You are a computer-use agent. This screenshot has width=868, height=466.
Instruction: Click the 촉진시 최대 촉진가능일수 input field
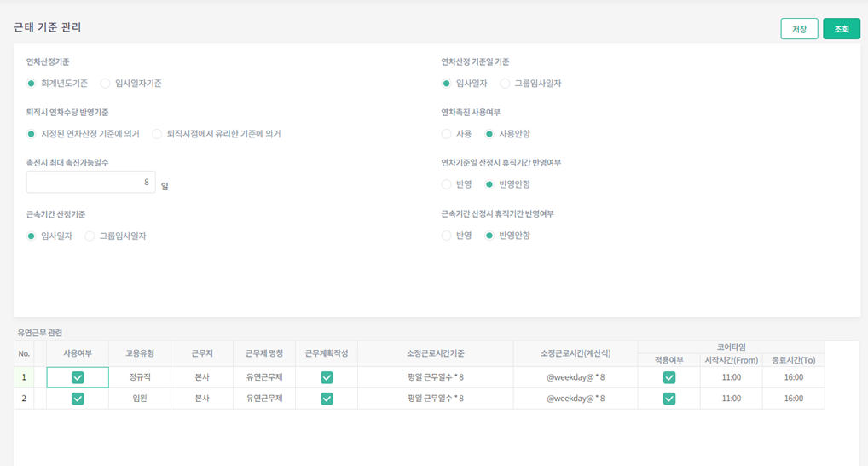tap(90, 183)
